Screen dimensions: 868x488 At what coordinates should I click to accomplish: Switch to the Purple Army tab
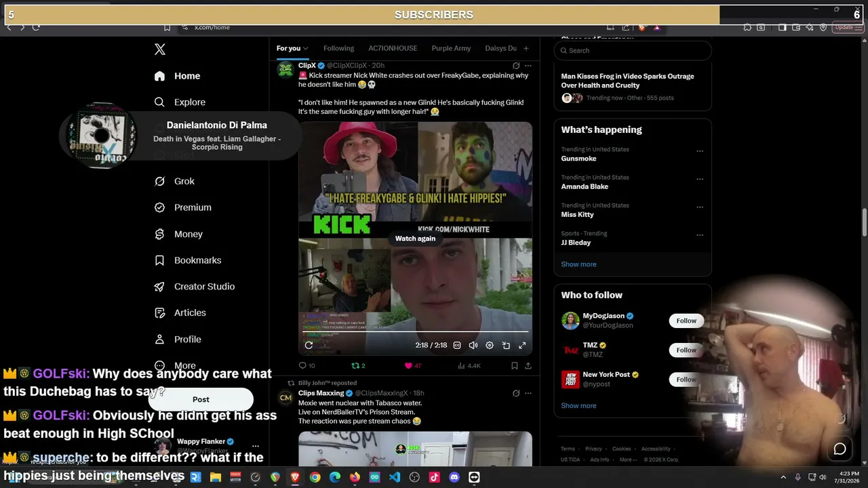tap(451, 48)
